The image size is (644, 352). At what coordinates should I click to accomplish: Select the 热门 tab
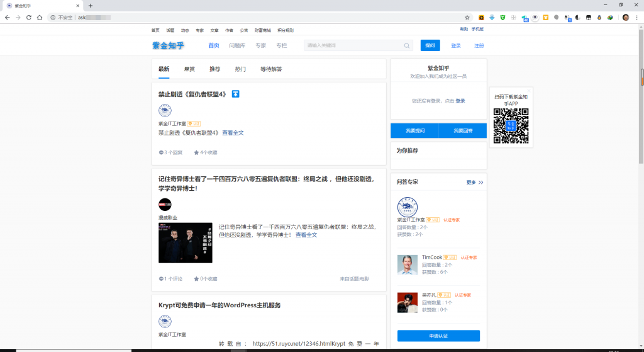pyautogui.click(x=240, y=69)
